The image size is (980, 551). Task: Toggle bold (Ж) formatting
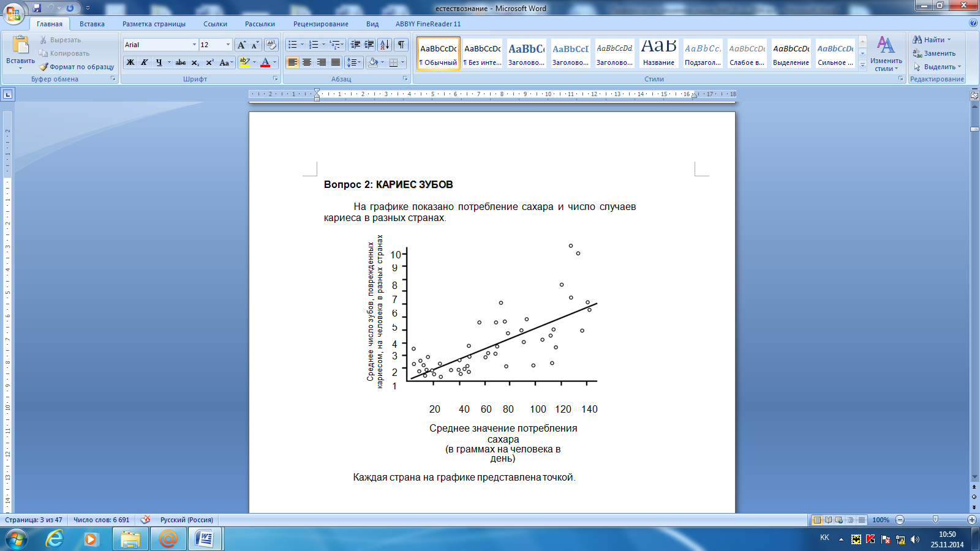[130, 62]
